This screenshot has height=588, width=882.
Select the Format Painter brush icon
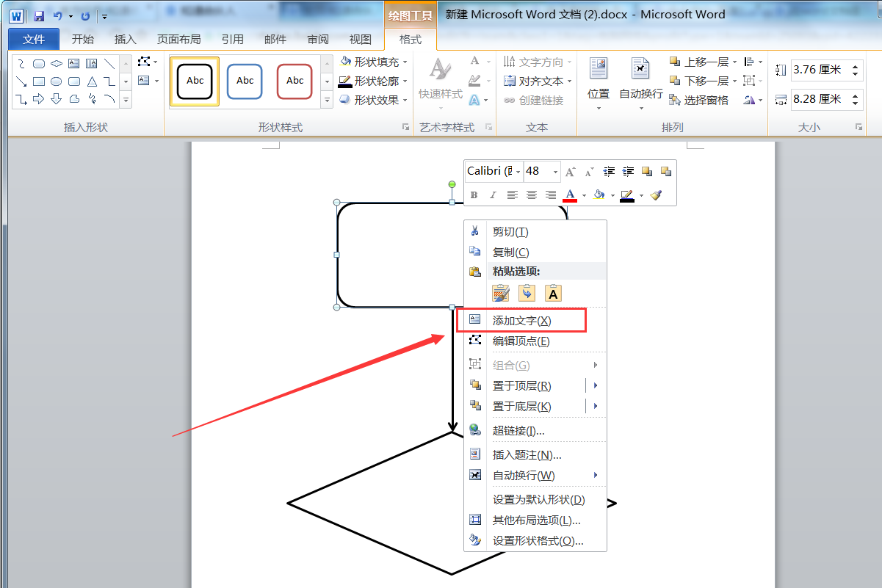click(657, 195)
